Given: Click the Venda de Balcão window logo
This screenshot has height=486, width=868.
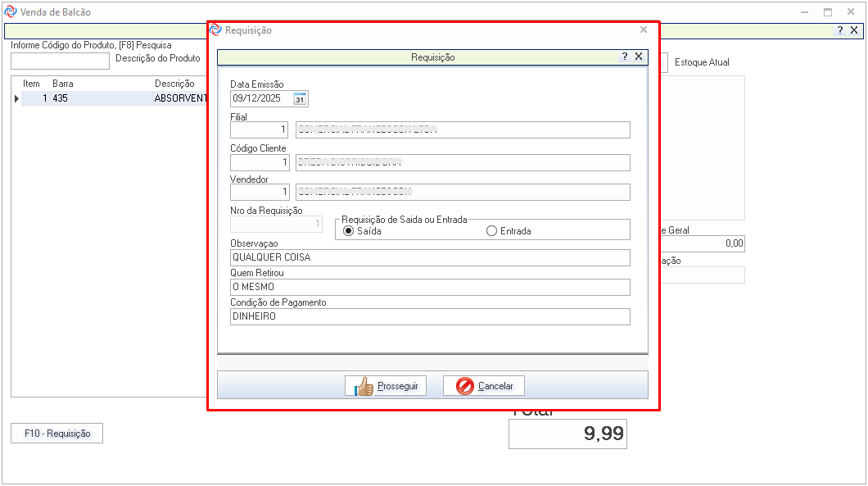Looking at the screenshot, I should (x=11, y=12).
